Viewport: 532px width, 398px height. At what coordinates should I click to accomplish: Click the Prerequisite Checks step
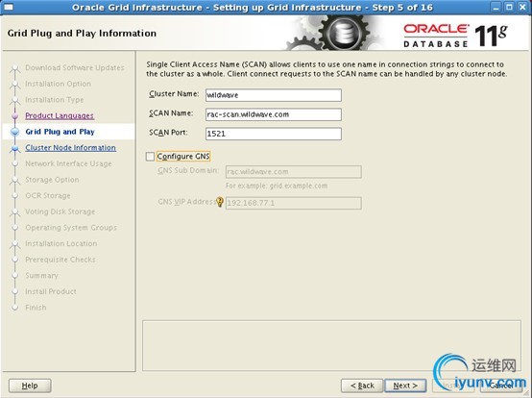pyautogui.click(x=60, y=260)
